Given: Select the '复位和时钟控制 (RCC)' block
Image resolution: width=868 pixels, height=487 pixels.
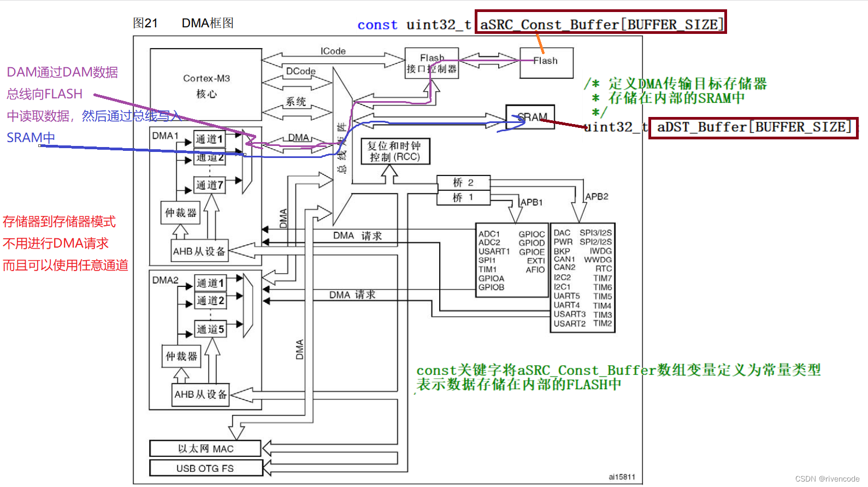Looking at the screenshot, I should (x=395, y=151).
